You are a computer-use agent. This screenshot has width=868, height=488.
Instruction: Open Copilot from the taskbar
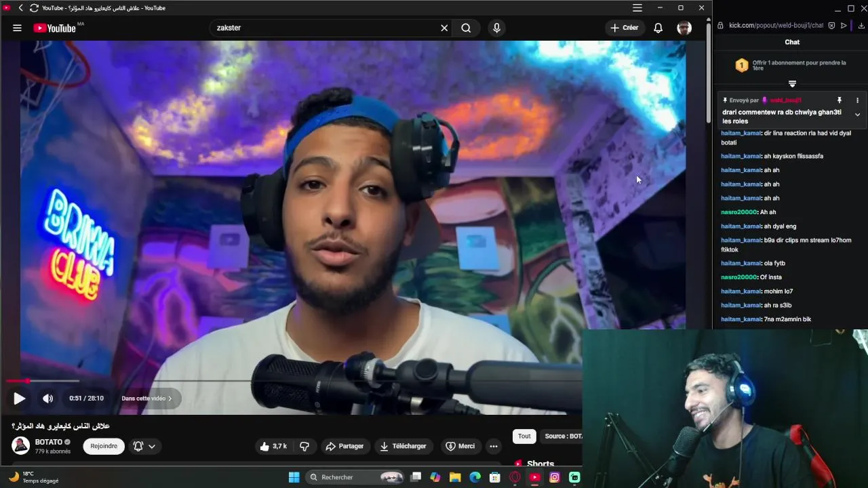click(x=435, y=477)
